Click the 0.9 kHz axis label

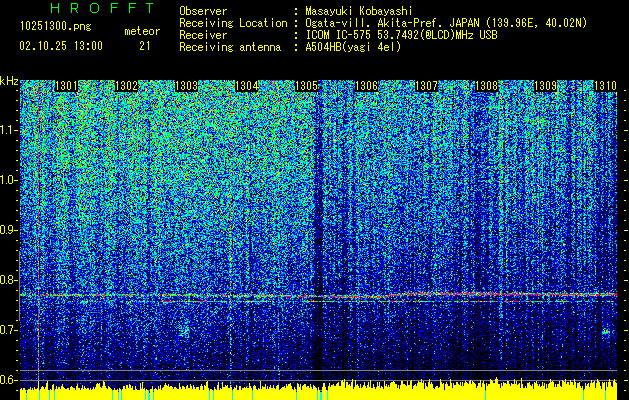pyautogui.click(x=9, y=230)
